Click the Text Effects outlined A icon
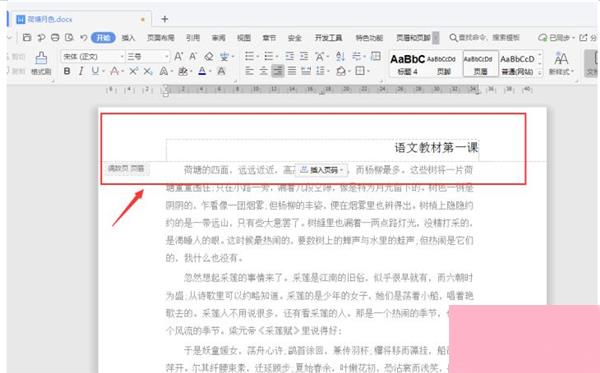This screenshot has width=600, height=373. click(163, 71)
